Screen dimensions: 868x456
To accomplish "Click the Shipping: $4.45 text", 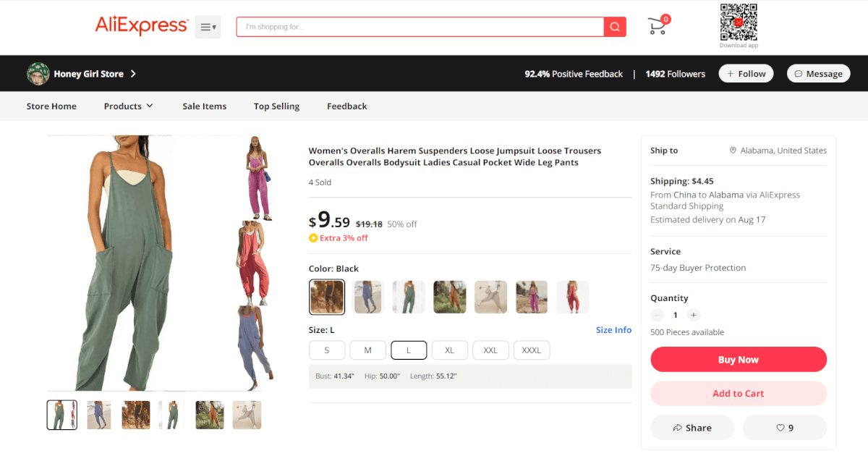I will (682, 181).
